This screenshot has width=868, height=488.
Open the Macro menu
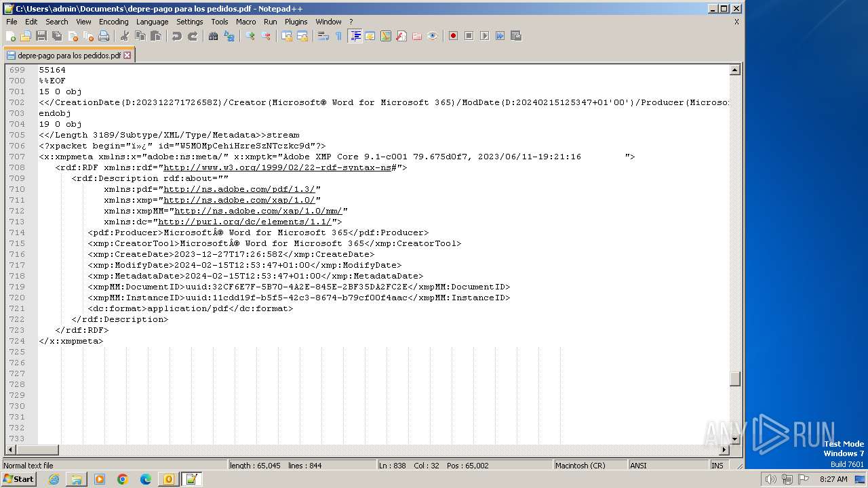[x=246, y=22]
